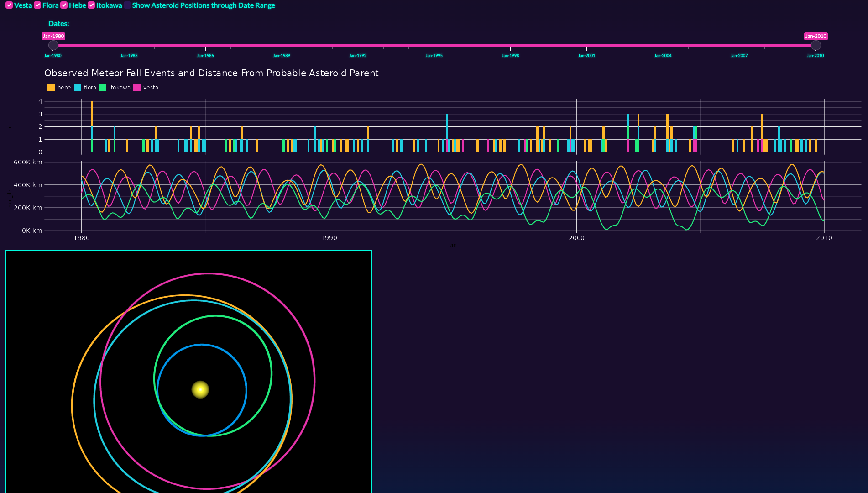Viewport: 868px width, 493px height.
Task: Enable Show Asteroid Positions through Date Range
Action: [x=127, y=5]
